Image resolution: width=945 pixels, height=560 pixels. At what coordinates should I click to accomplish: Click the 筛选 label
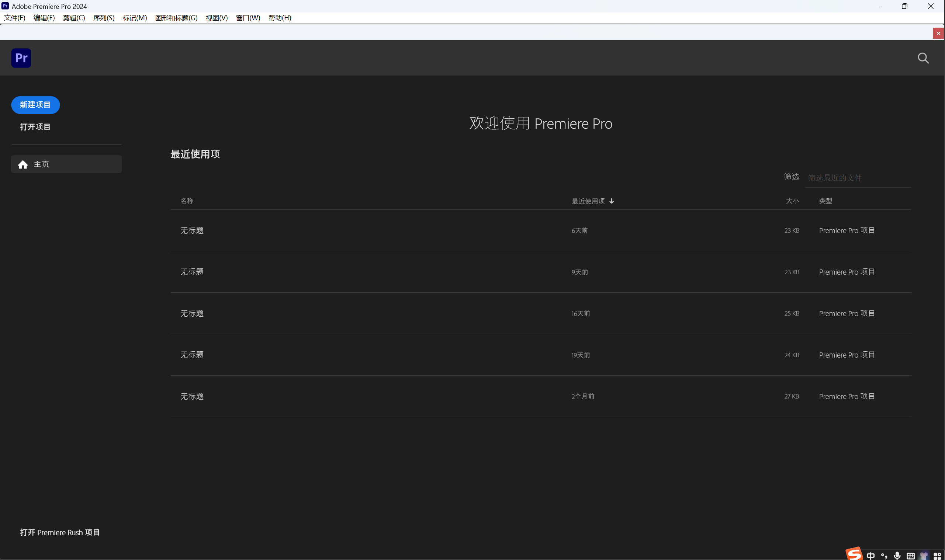click(x=791, y=177)
